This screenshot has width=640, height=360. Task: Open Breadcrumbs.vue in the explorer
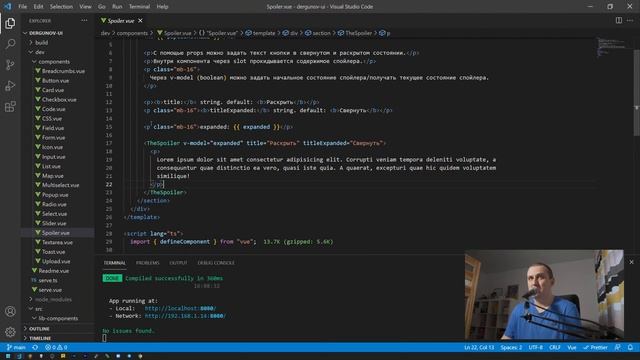point(63,71)
